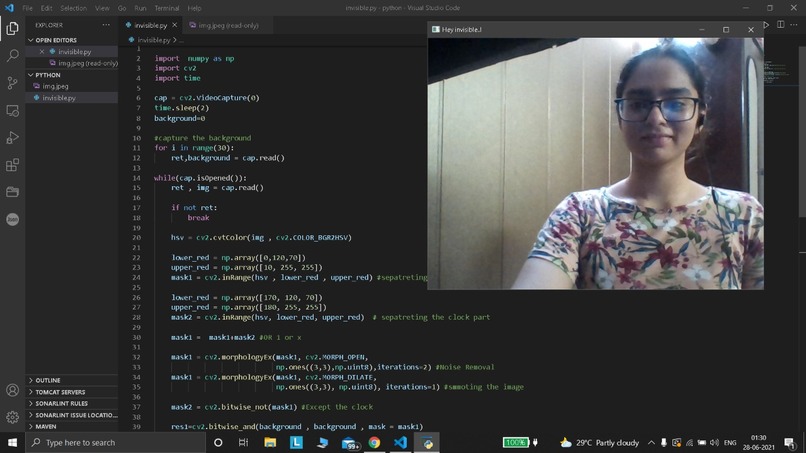
Task: Open the Explorer view in activity bar
Action: click(12, 28)
